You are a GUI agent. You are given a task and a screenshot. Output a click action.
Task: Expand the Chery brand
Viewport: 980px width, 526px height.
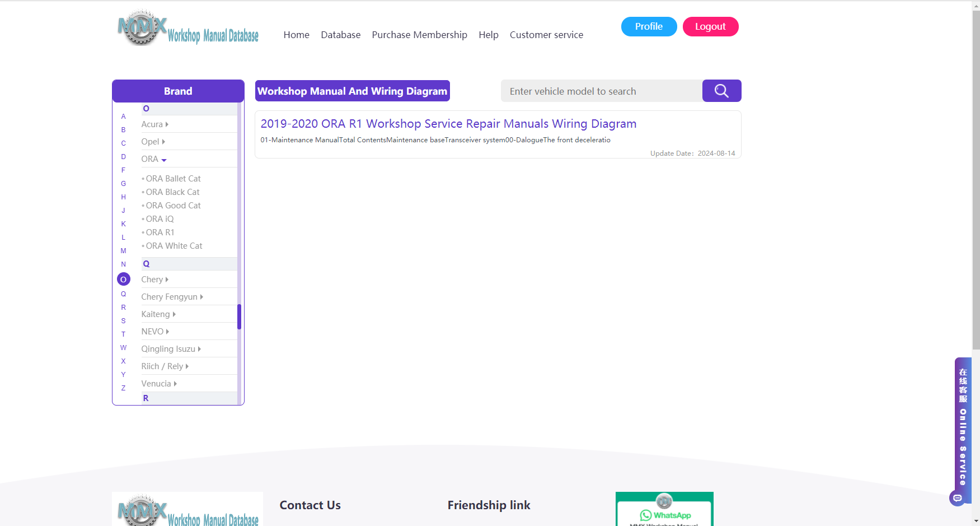pos(155,280)
